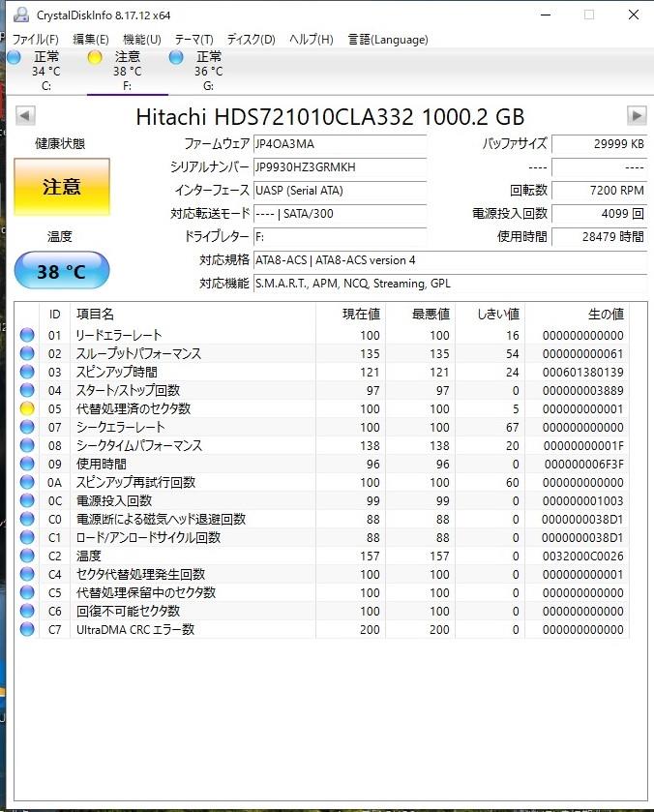Click status orb of attribute 01 row
654x812 pixels.
(x=27, y=335)
